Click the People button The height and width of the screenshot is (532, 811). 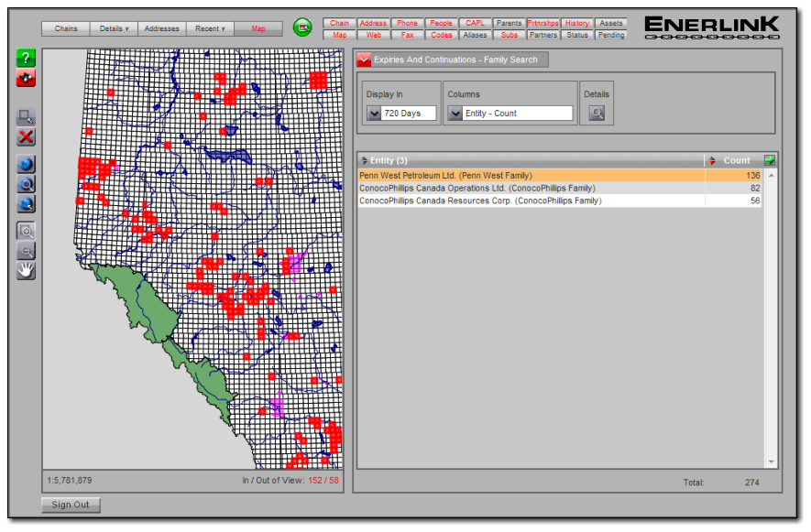441,23
